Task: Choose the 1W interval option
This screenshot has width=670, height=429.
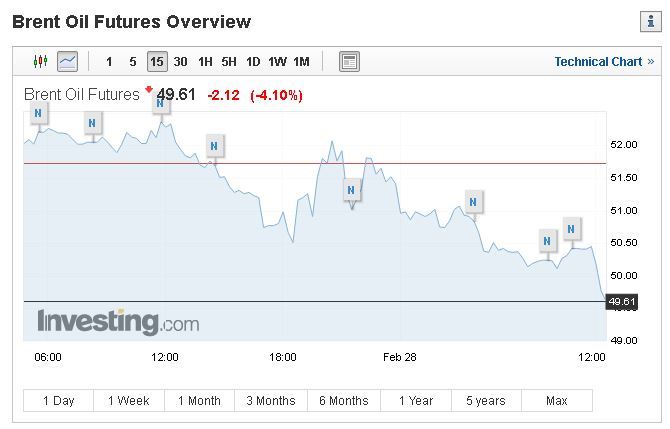Action: pos(277,62)
